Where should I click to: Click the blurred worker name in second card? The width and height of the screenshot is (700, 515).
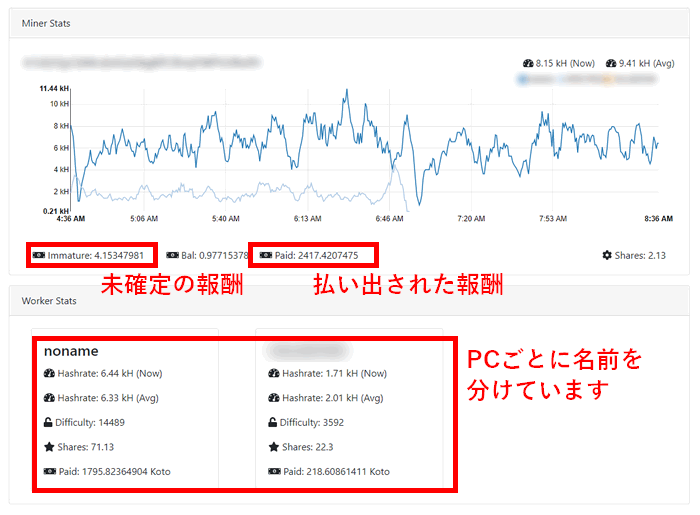coord(307,351)
